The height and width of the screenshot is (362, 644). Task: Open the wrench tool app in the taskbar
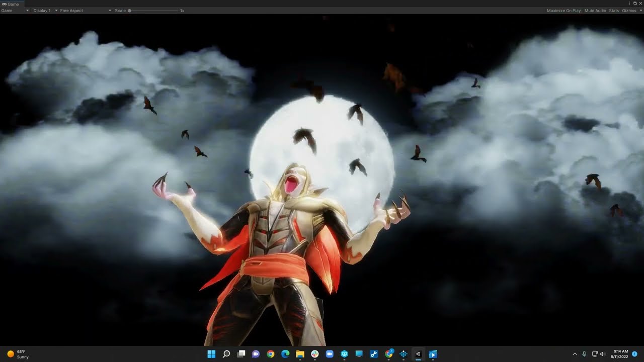pyautogui.click(x=374, y=354)
